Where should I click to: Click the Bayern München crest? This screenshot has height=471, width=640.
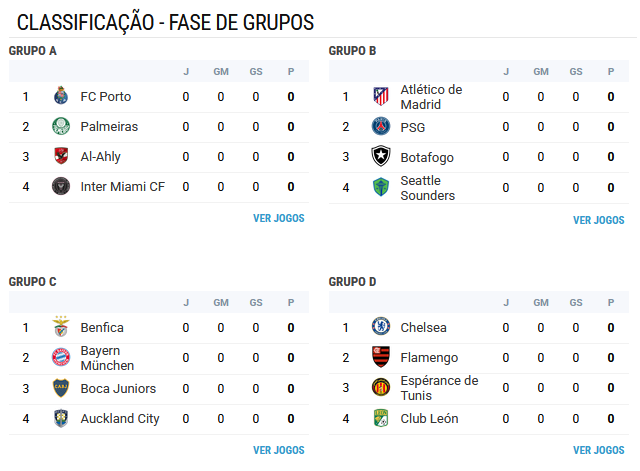click(61, 358)
